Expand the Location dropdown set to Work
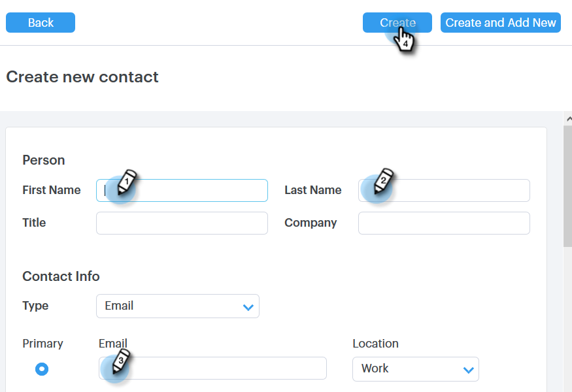Screen dimensions: 572x392 [x=415, y=369]
